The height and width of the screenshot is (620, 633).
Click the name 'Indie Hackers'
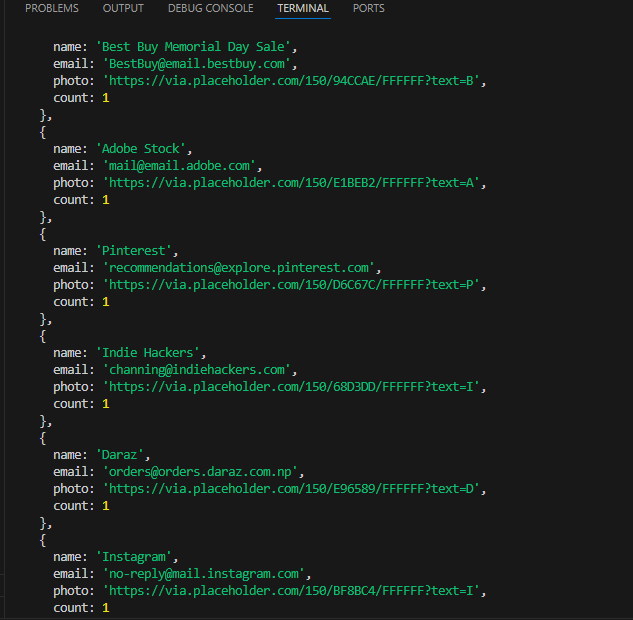pyautogui.click(x=147, y=353)
